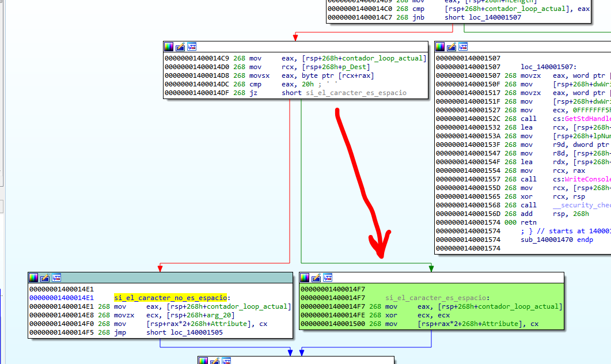The image size is (611, 364).
Task: Click the pencil icon on the si_el_caracter_no_es_espacio block
Action: 45,278
